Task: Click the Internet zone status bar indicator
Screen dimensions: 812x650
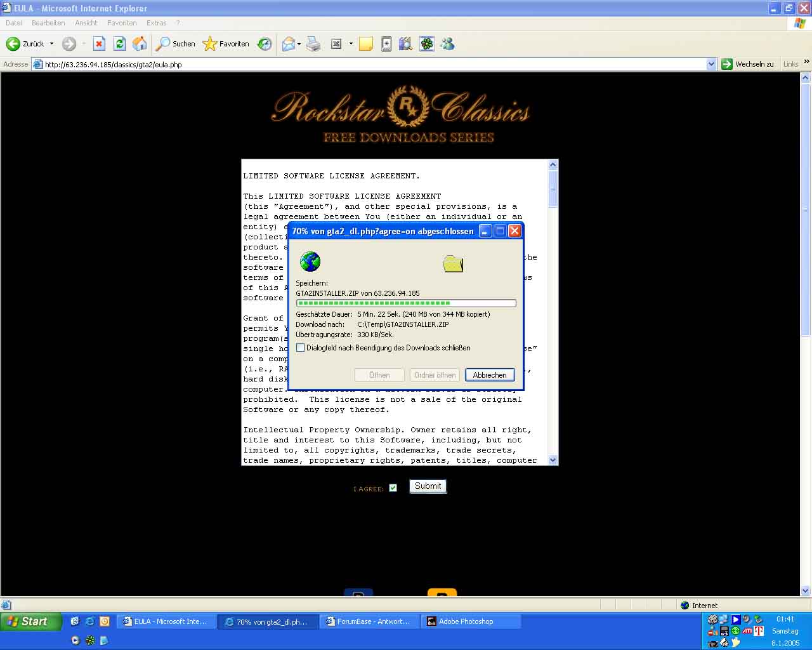Action: [x=698, y=605]
